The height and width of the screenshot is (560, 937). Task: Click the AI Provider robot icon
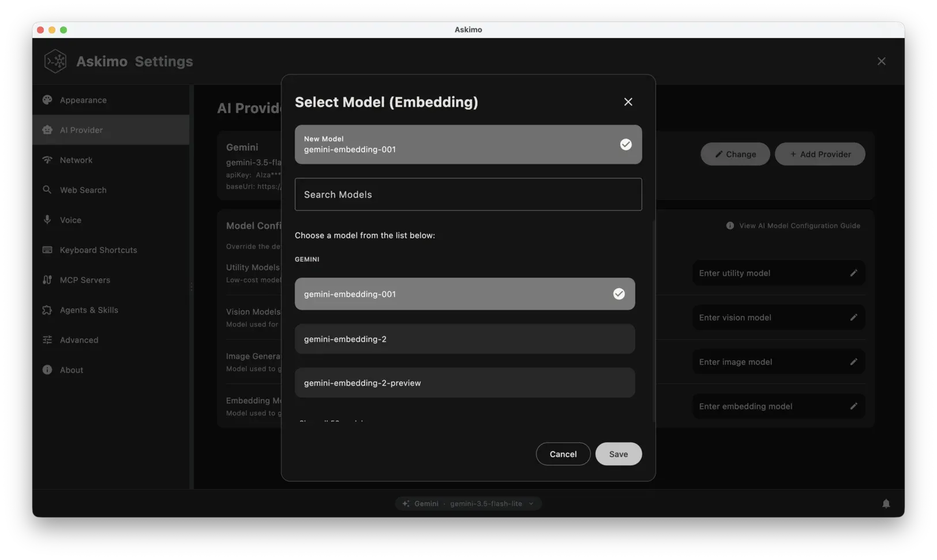pyautogui.click(x=47, y=130)
